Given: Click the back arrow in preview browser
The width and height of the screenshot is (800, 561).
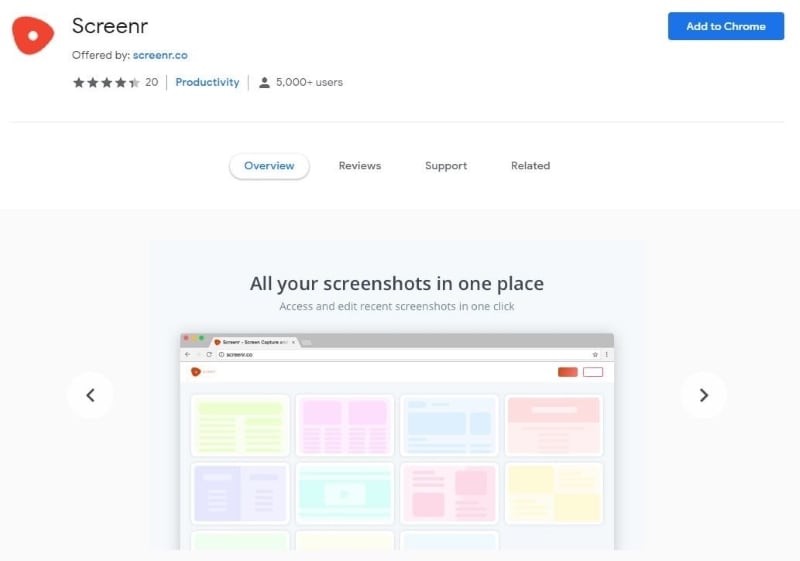Looking at the screenshot, I should coord(187,354).
